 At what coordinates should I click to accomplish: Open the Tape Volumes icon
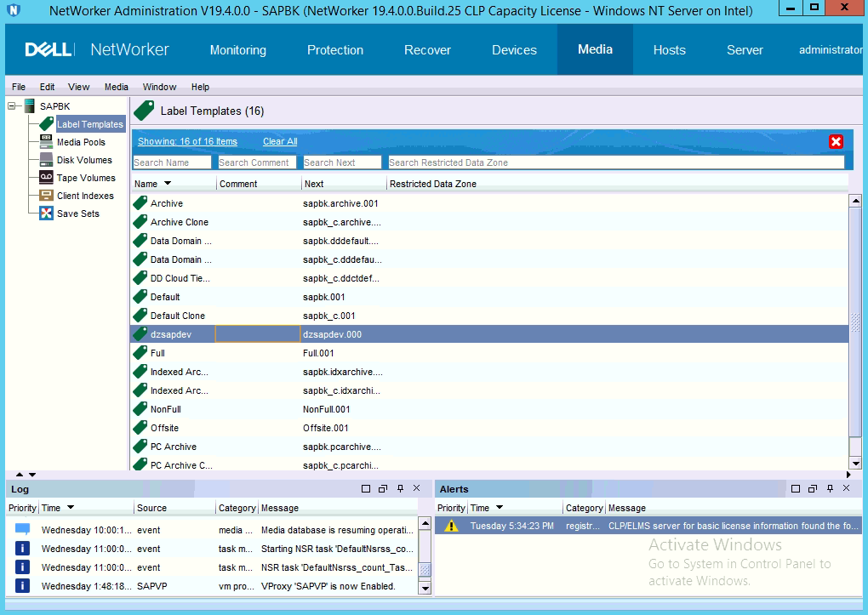(x=47, y=178)
